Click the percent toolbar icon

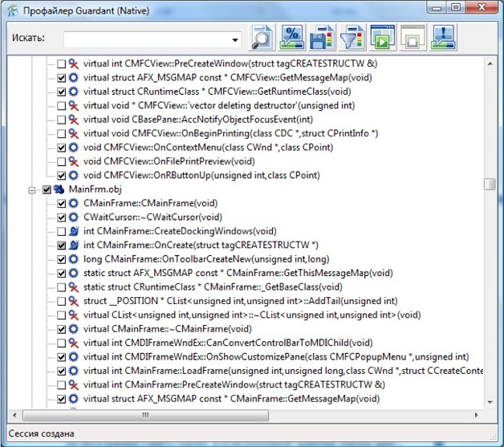292,38
